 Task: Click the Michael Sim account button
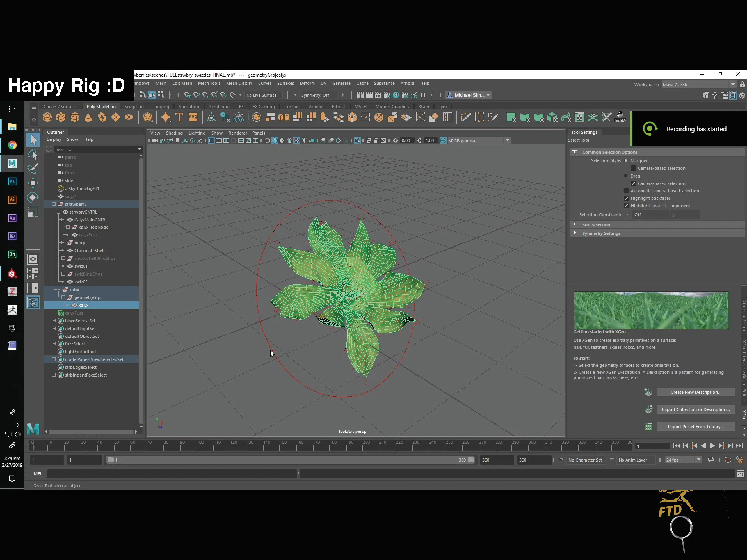click(x=468, y=95)
